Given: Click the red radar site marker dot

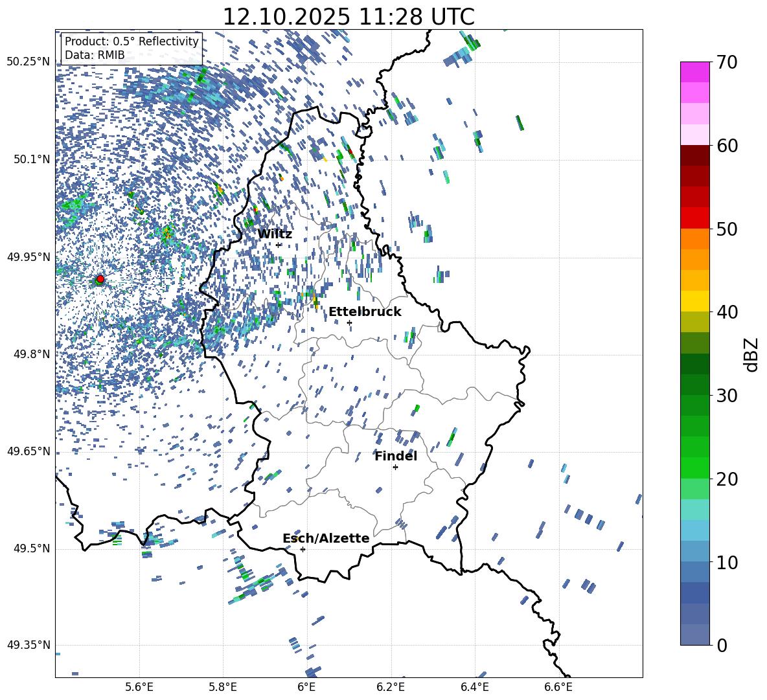Looking at the screenshot, I should [x=100, y=279].
